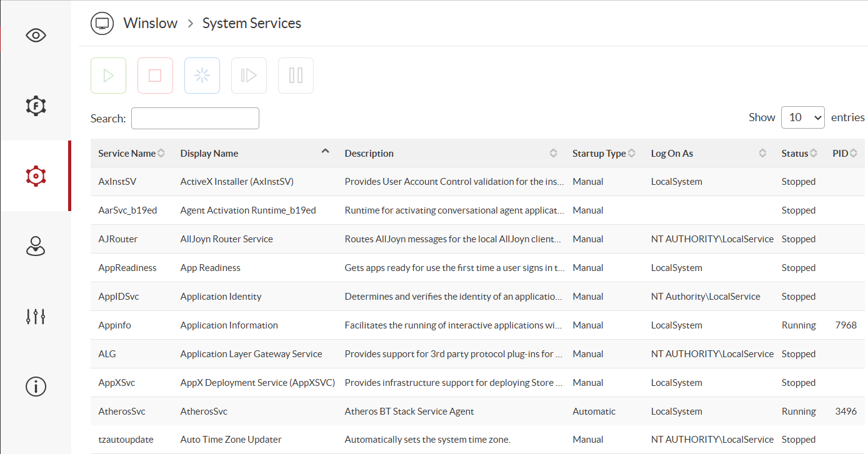The image size is (868, 454).
Task: Click Application Layer Gateway Service display name
Action: tap(251, 354)
